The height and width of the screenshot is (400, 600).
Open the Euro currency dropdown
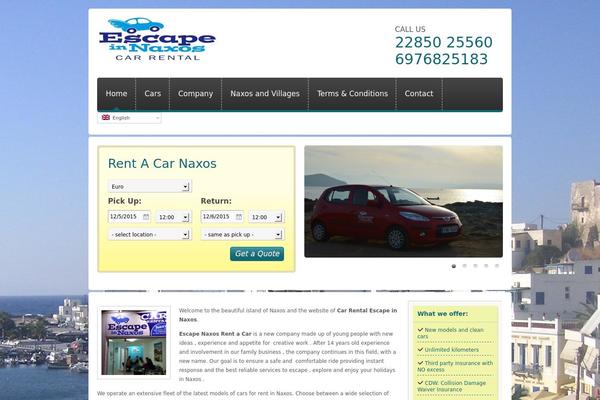[150, 186]
